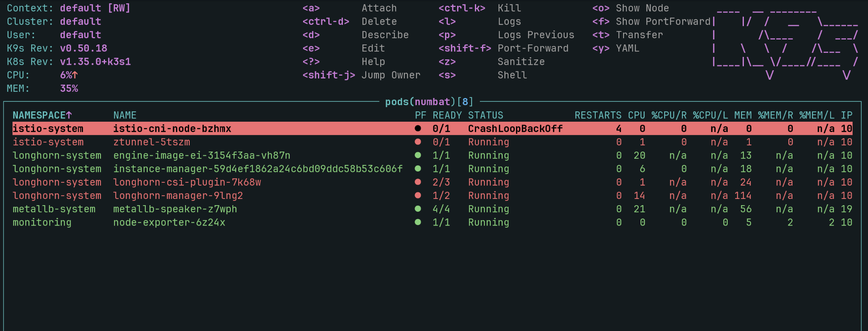Click the MEM 35% value

coord(69,88)
